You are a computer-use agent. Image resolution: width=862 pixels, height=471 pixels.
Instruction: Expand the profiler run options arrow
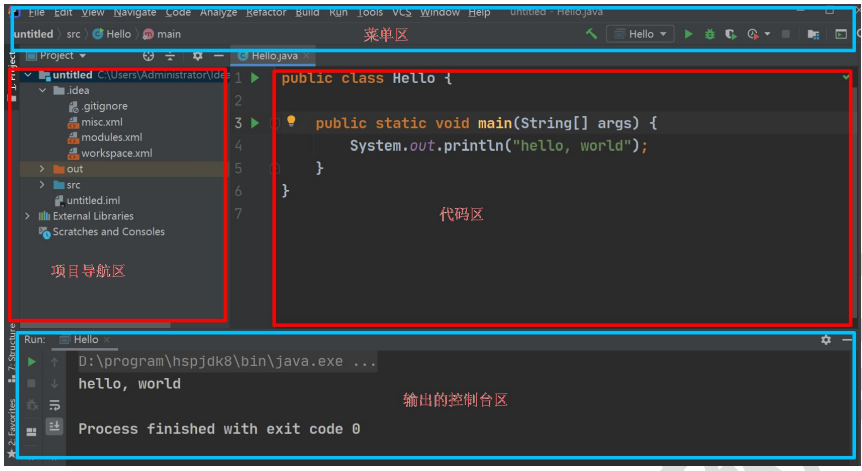(x=767, y=34)
